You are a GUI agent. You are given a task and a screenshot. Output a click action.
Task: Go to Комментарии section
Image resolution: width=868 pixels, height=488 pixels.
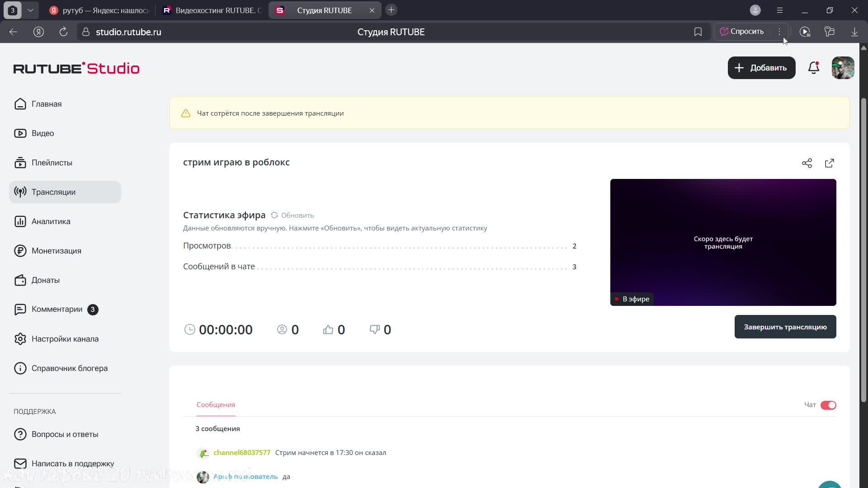57,309
